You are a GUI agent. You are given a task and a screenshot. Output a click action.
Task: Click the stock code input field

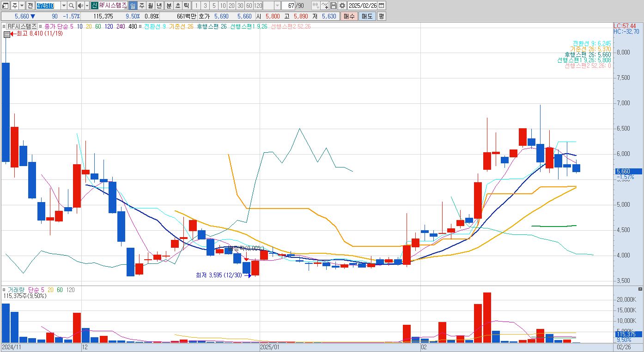pyautogui.click(x=48, y=6)
